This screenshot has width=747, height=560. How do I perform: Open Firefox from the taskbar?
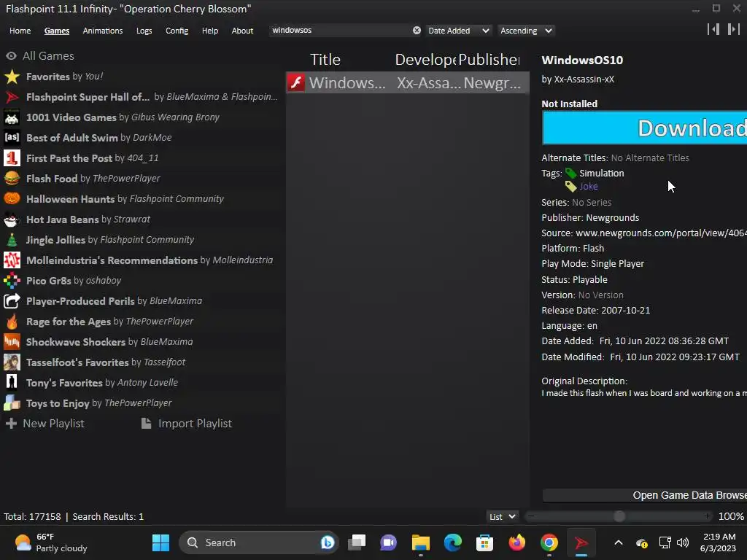[517, 542]
